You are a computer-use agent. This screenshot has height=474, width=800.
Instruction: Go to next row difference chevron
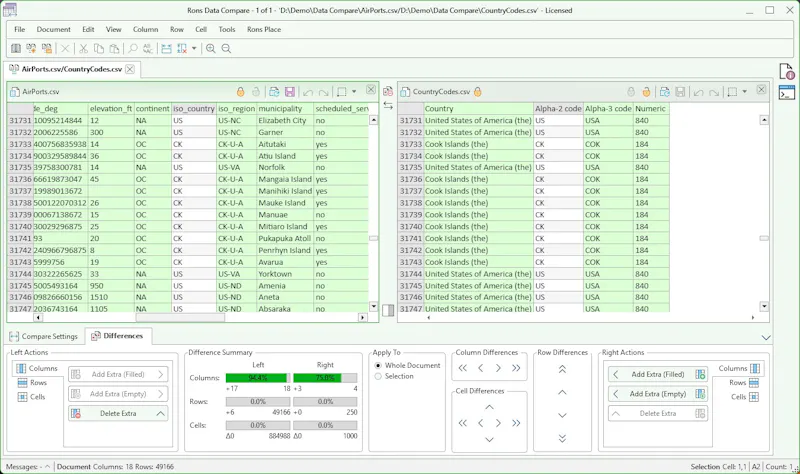click(x=562, y=415)
